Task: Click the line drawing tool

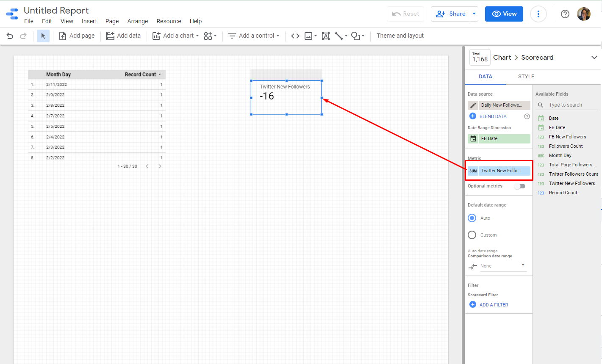Action: click(339, 36)
